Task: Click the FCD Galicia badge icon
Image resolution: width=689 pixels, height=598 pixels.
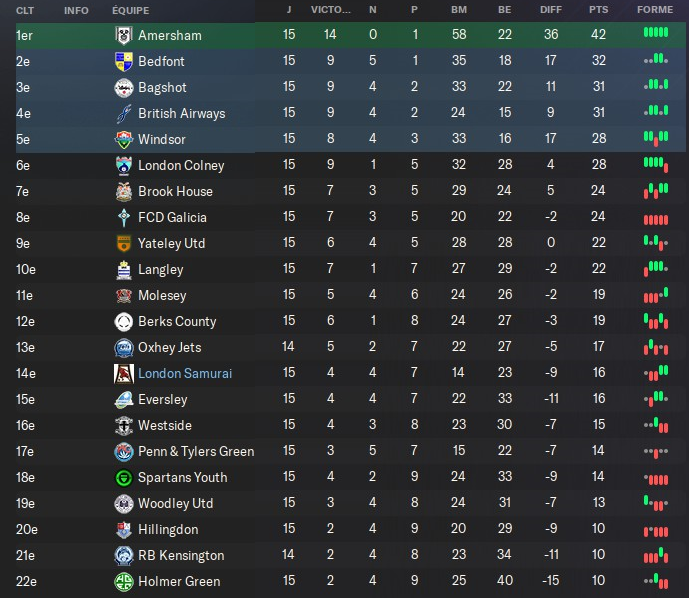Action: pyautogui.click(x=123, y=217)
